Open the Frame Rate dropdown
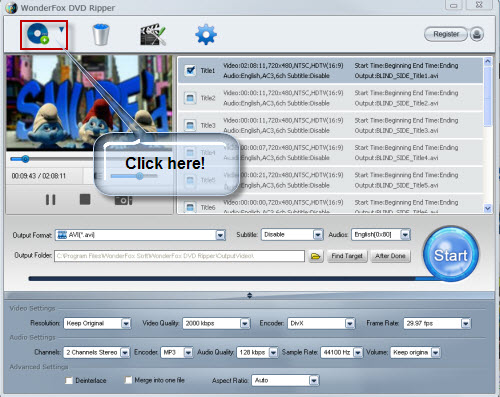This screenshot has width=500, height=397. 465,323
